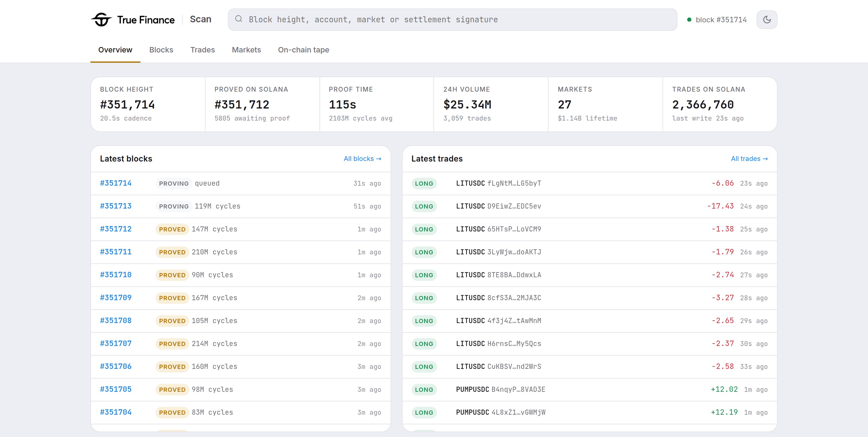Click PROVED badge beside 147M cycles

(172, 229)
